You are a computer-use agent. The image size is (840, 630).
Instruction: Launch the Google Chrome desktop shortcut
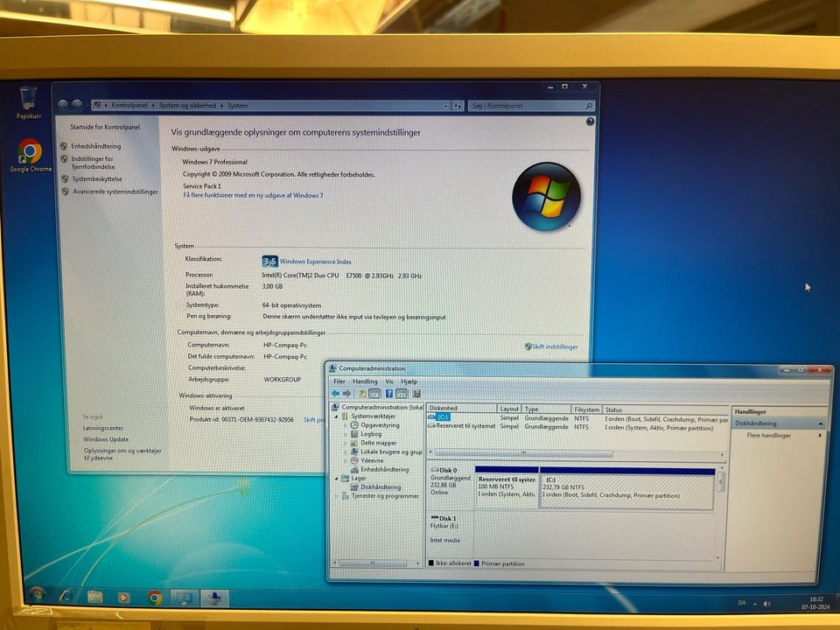click(x=30, y=156)
